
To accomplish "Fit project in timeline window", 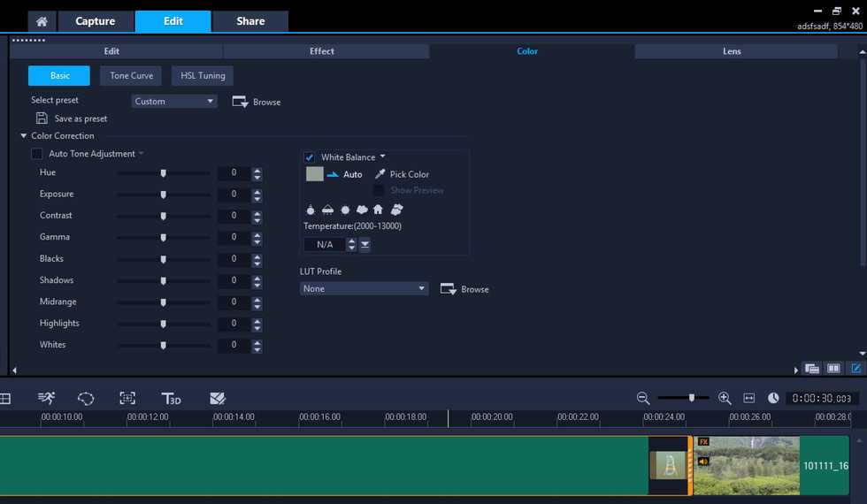I will (748, 399).
